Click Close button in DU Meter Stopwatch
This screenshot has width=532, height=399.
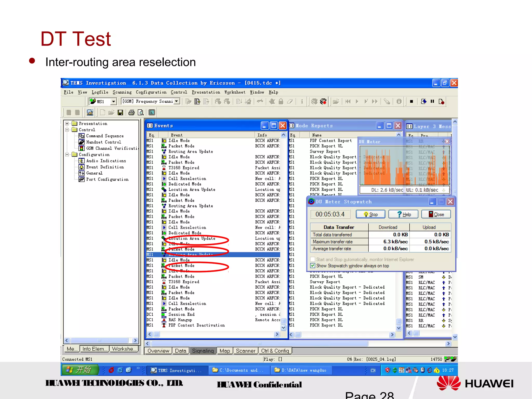[436, 214]
